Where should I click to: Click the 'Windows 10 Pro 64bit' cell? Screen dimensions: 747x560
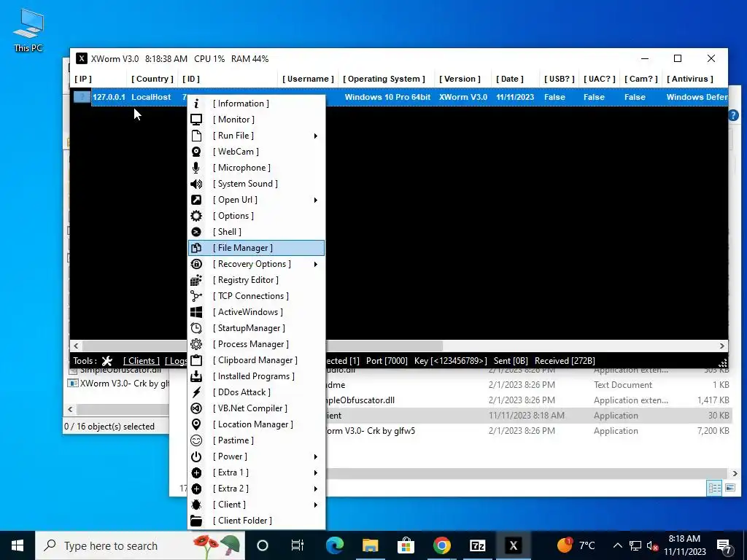pos(387,97)
